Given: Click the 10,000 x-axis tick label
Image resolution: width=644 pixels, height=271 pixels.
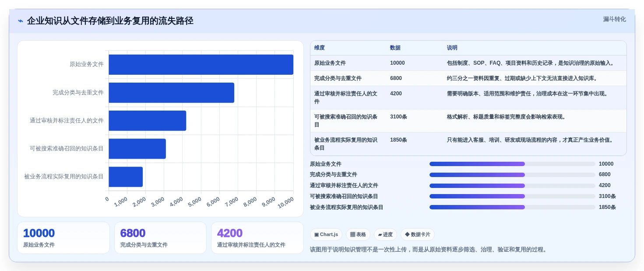Looking at the screenshot, I should (x=286, y=202).
